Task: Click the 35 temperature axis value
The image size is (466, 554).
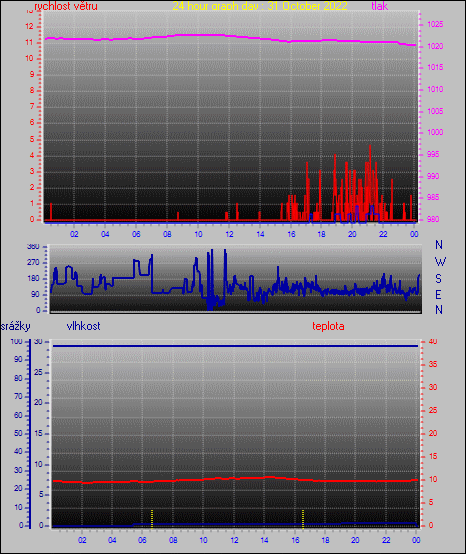Action: pyautogui.click(x=433, y=364)
